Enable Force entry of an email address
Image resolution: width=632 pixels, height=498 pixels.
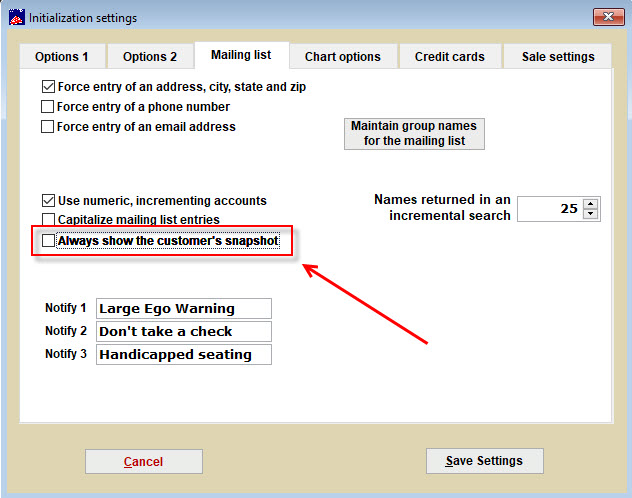pos(48,127)
